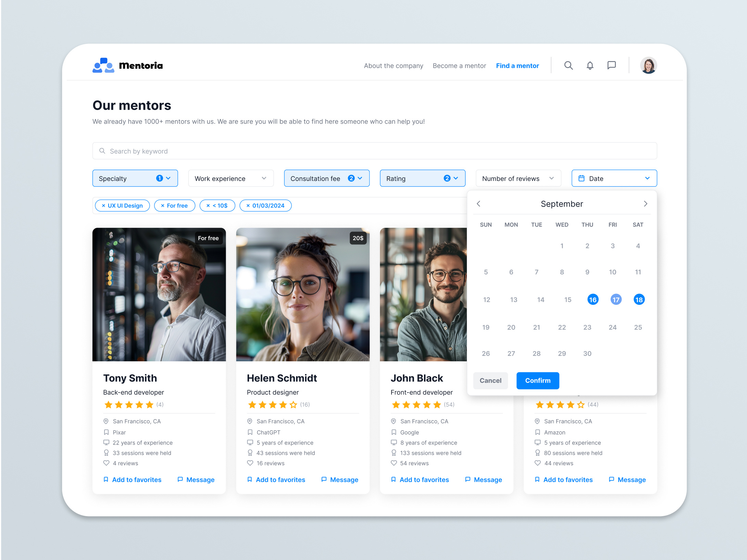Open search from the header magnifier icon
Screen dimensions: 747x560
pos(569,65)
